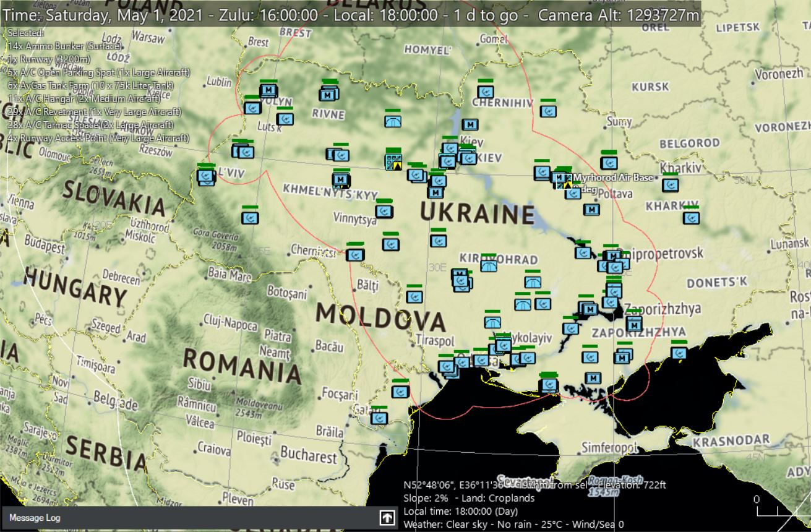Select the Myrhorod Air Base unit icon
811x532 pixels.
click(564, 180)
